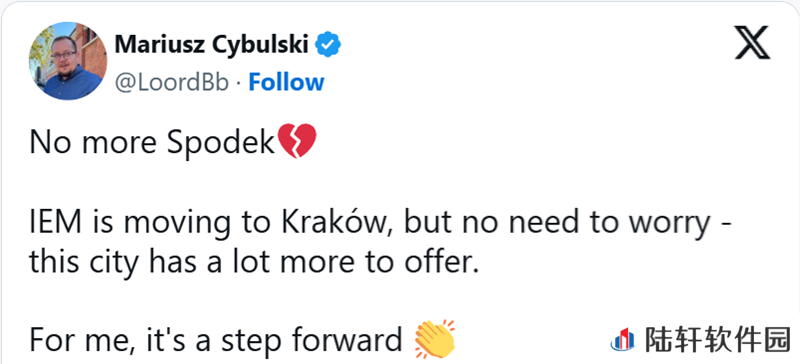Screen dimensions: 800x364
Task: Click the @LoordBb handle
Action: pyautogui.click(x=171, y=83)
